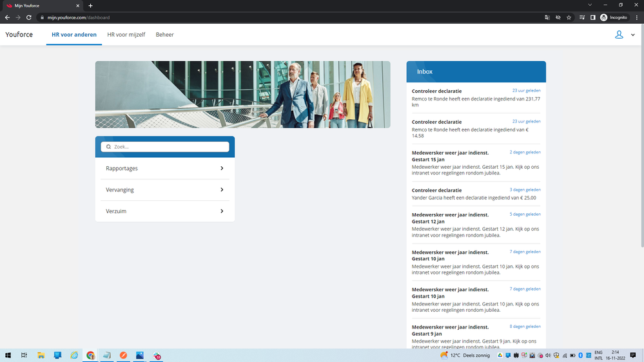Click the Incognito profile button
This screenshot has width=644, height=362.
614,17
